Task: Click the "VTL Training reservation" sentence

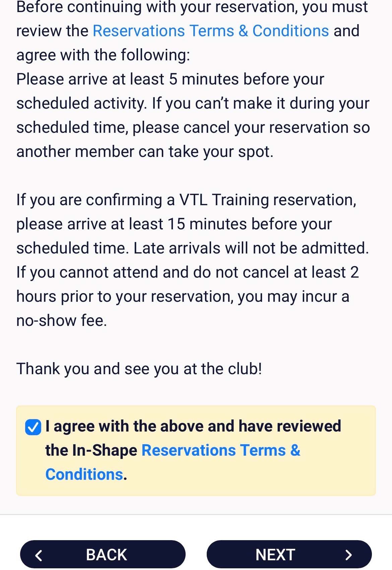Action: pyautogui.click(x=186, y=200)
